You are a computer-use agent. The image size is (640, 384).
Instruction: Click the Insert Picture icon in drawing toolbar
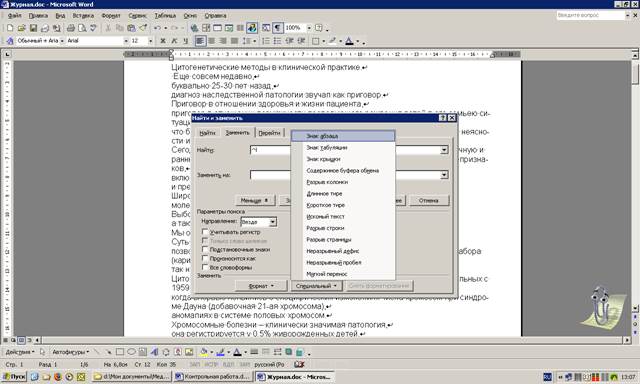189,352
